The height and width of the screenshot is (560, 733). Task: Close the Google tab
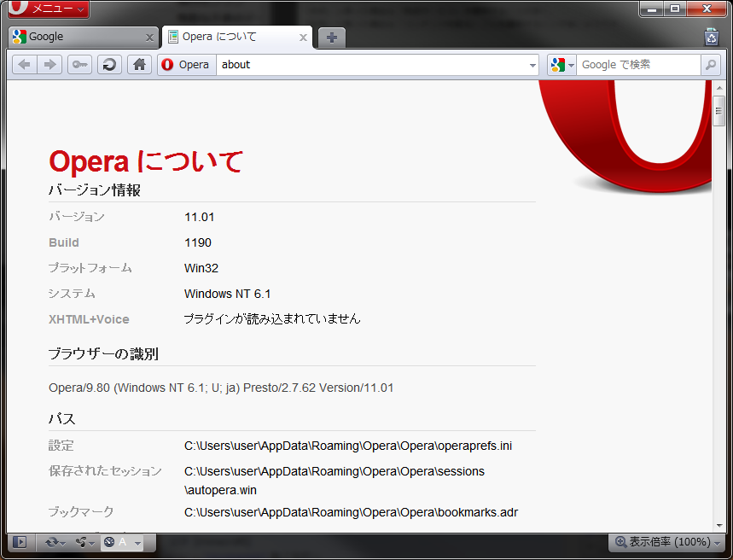coord(149,38)
